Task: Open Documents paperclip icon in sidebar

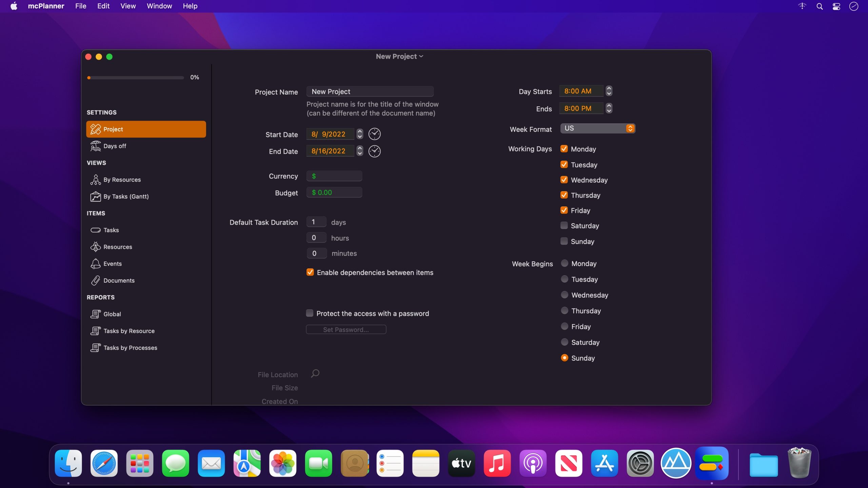Action: click(96, 280)
